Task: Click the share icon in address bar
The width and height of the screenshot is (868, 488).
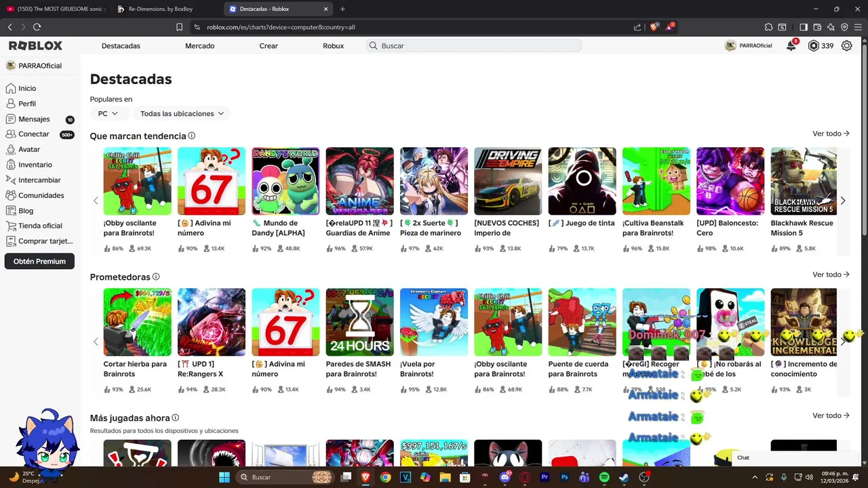Action: click(x=637, y=27)
